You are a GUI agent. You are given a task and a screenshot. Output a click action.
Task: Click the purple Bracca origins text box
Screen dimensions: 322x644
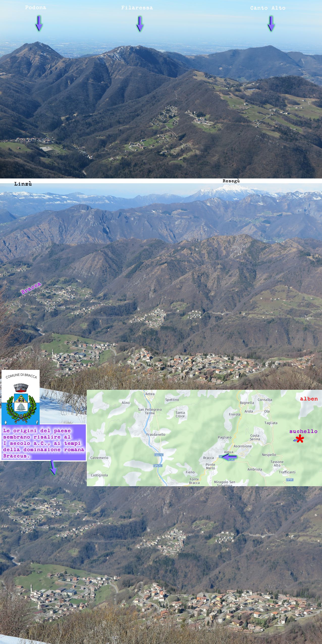coord(43,443)
